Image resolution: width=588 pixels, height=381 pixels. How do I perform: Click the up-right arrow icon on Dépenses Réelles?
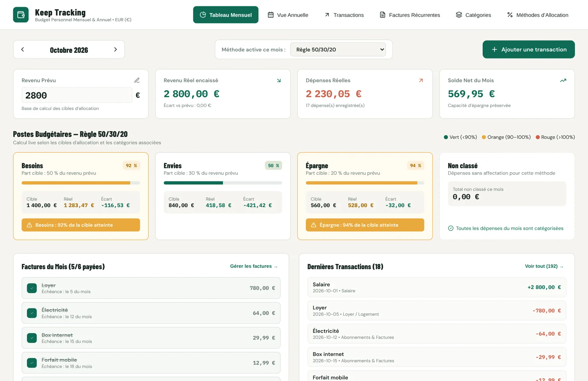421,80
